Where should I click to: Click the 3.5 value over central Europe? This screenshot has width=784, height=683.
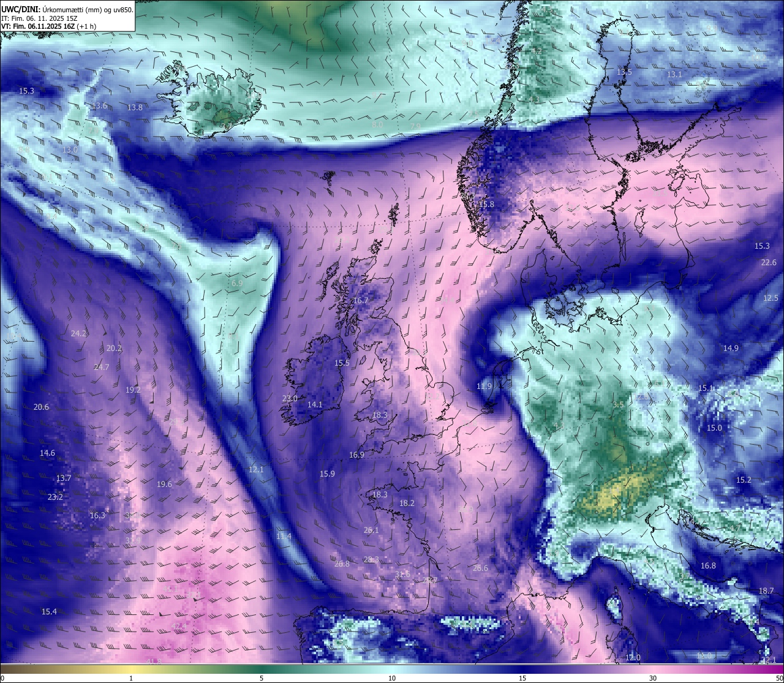coord(618,405)
